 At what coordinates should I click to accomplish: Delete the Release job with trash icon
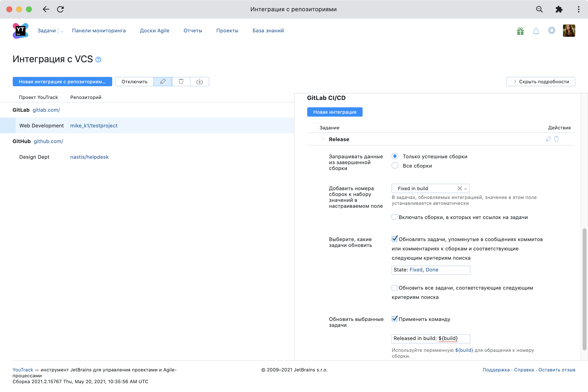(556, 139)
